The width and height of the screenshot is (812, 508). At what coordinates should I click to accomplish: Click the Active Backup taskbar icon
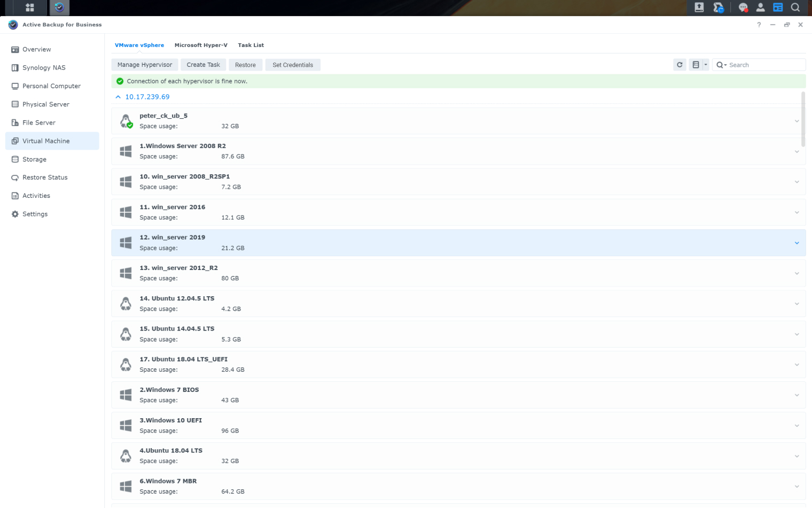(59, 7)
